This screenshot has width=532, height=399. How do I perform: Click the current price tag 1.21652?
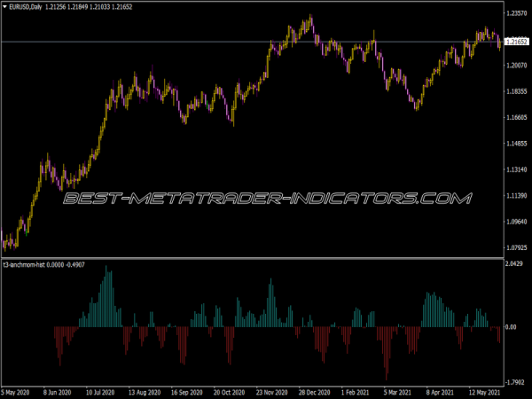click(x=515, y=42)
